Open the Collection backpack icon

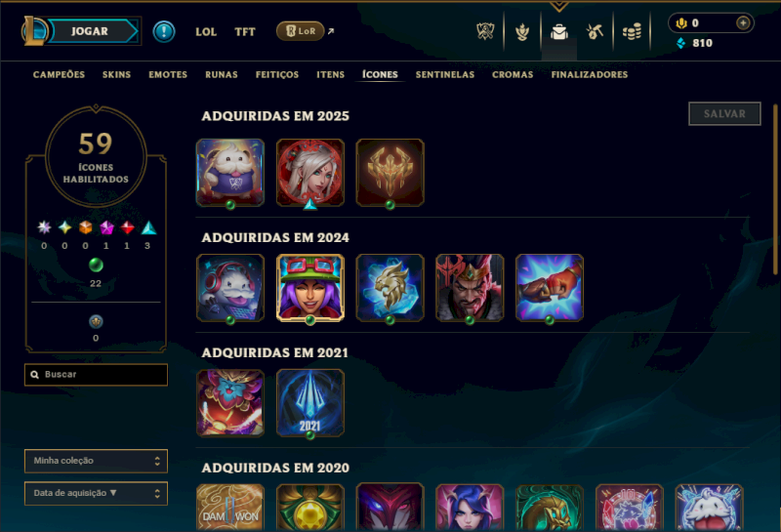point(558,32)
